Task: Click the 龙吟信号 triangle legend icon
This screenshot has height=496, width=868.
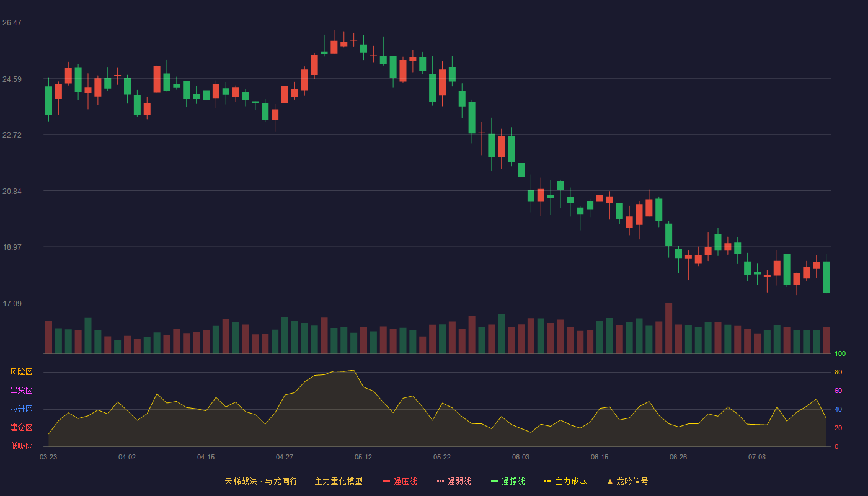Action: 610,481
